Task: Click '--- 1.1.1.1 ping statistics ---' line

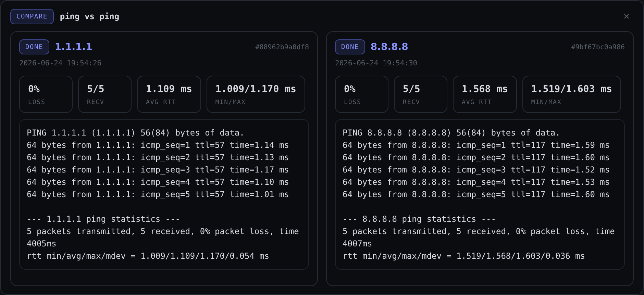Action: [103, 219]
